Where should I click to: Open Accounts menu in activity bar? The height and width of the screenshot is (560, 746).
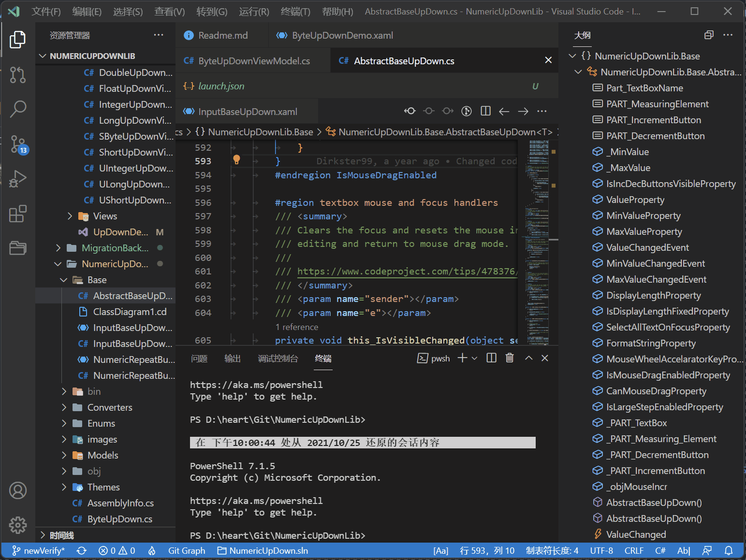tap(18, 490)
